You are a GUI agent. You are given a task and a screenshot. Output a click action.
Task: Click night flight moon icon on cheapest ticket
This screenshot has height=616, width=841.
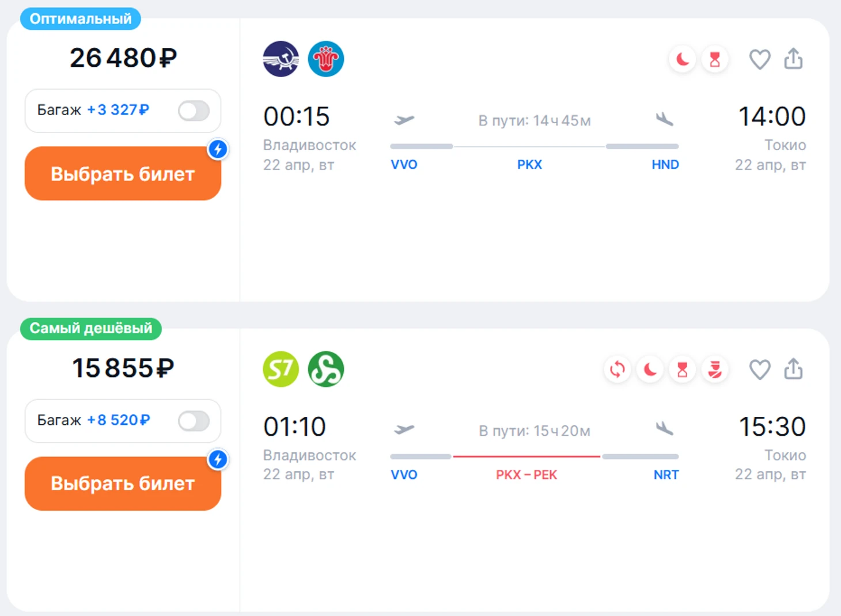650,369
